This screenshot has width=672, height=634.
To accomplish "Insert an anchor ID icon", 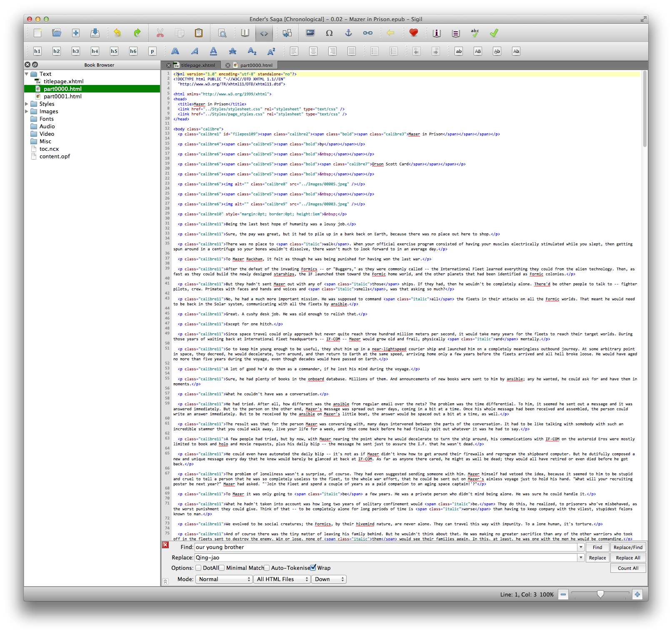I will 349,33.
